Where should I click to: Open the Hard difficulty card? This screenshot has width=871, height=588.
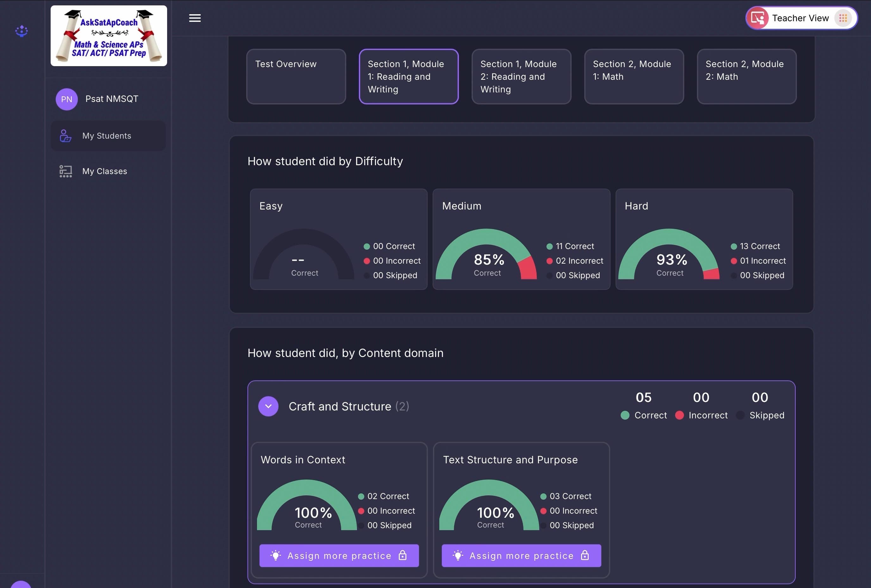click(704, 239)
